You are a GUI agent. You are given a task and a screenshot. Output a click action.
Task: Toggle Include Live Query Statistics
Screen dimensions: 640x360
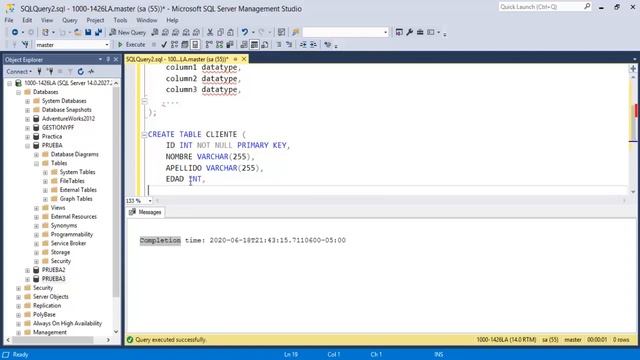coord(220,44)
